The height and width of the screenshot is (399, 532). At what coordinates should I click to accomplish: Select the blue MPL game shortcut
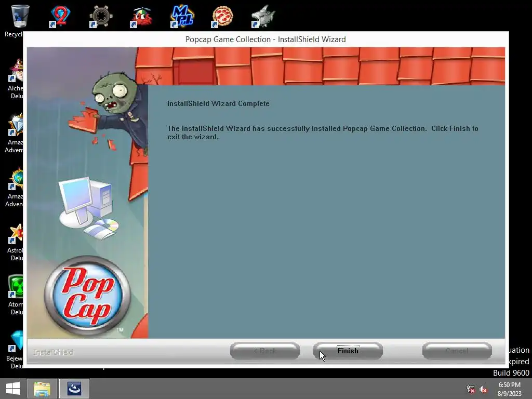(182, 16)
